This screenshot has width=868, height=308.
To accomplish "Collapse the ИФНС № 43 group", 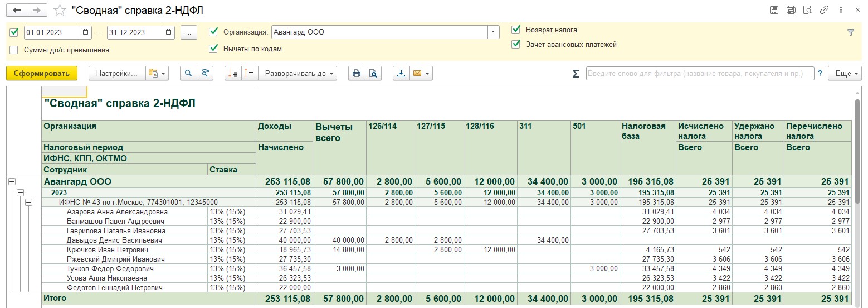I will tap(28, 202).
